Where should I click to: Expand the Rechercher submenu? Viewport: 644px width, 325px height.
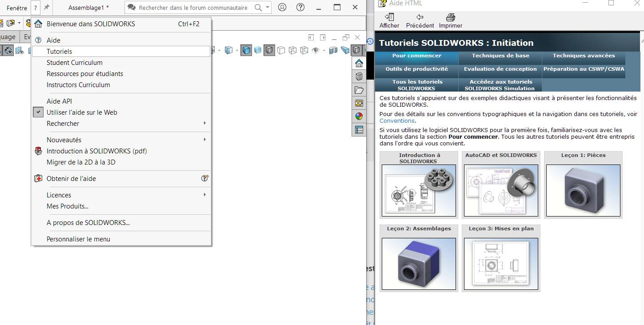121,124
